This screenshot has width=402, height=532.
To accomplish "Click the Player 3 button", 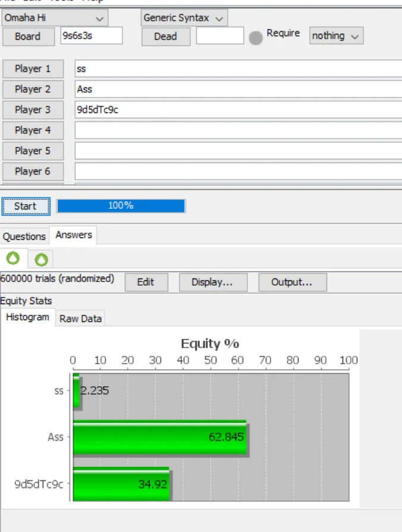I will (x=33, y=109).
